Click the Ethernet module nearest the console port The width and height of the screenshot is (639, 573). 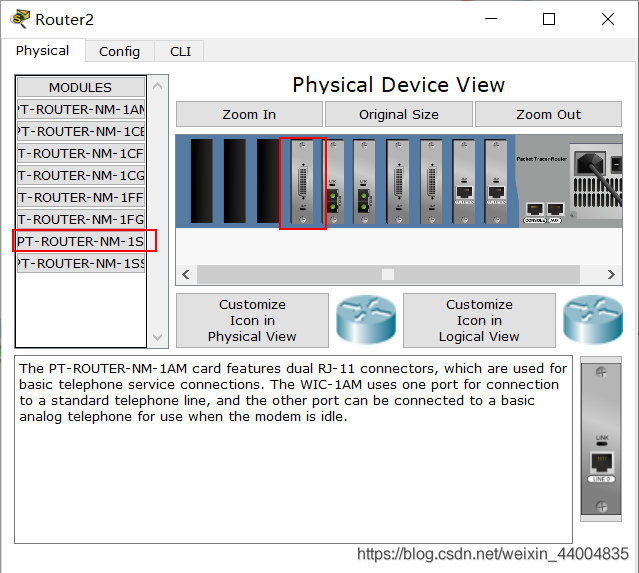tap(496, 182)
